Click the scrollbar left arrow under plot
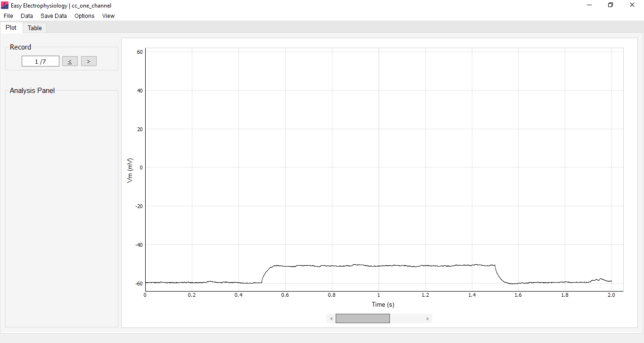 [331, 318]
